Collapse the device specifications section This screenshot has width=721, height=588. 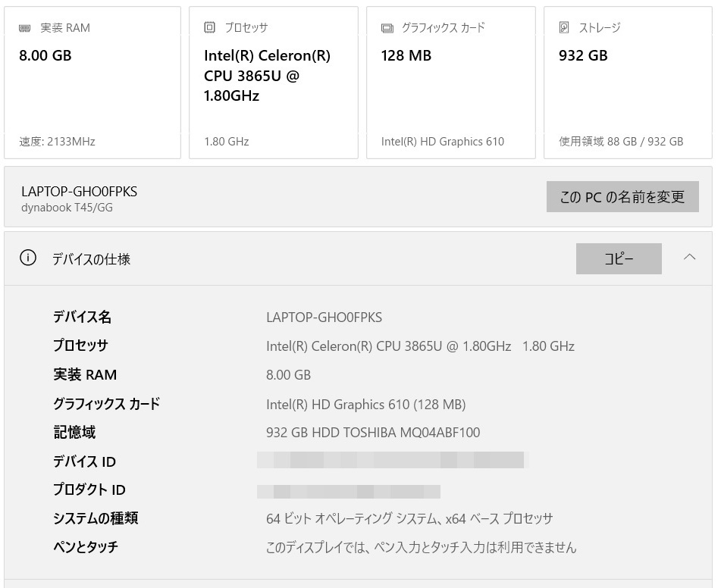(x=689, y=258)
